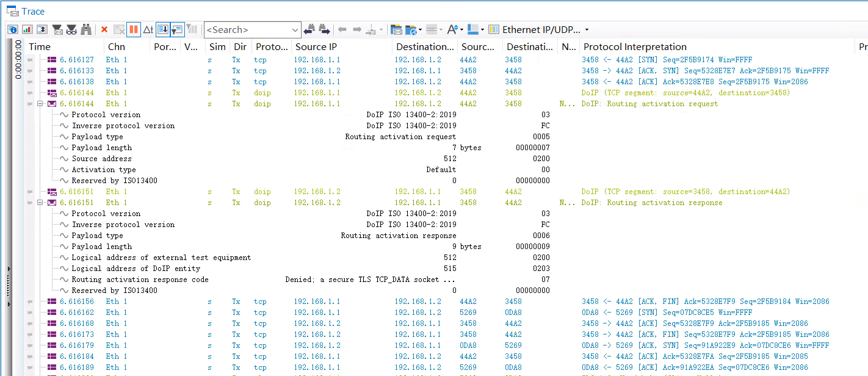Click the Source IP column header
The width and height of the screenshot is (868, 376).
point(316,47)
